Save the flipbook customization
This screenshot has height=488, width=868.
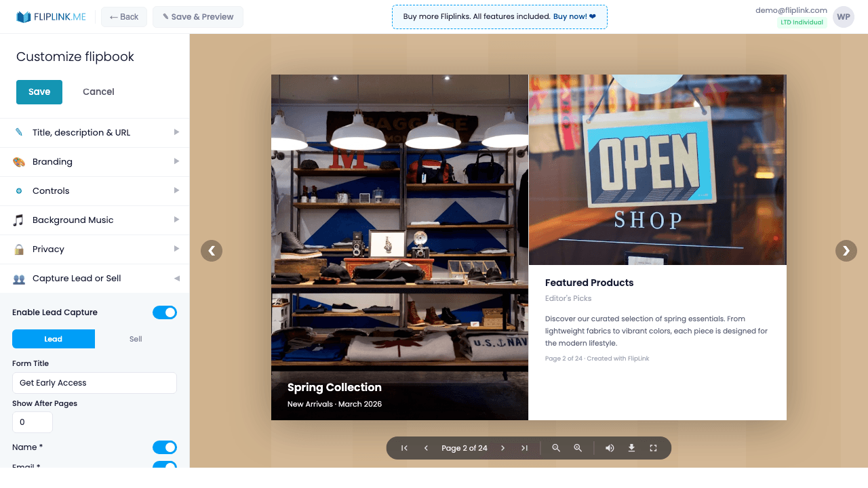[39, 91]
